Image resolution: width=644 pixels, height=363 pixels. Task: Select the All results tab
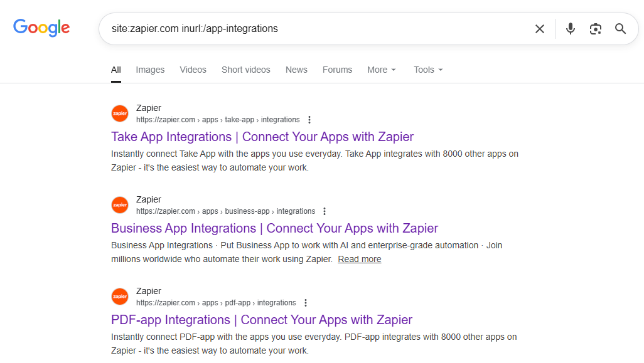pyautogui.click(x=116, y=70)
